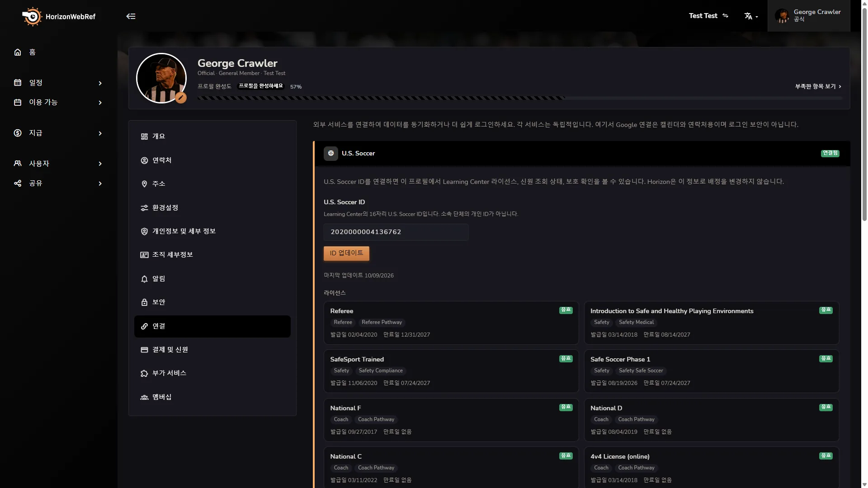Image resolution: width=868 pixels, height=488 pixels.
Task: Click the SafeSport Trained license title
Action: click(x=357, y=359)
